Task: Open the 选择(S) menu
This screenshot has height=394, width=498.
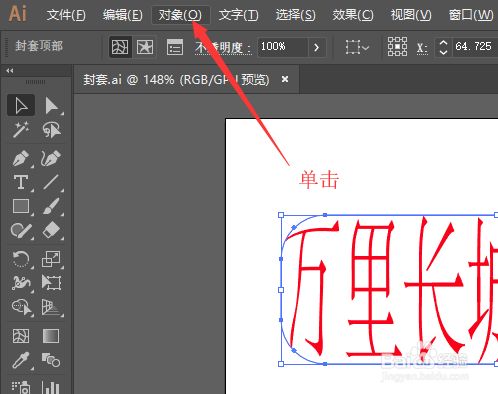Action: pyautogui.click(x=295, y=15)
